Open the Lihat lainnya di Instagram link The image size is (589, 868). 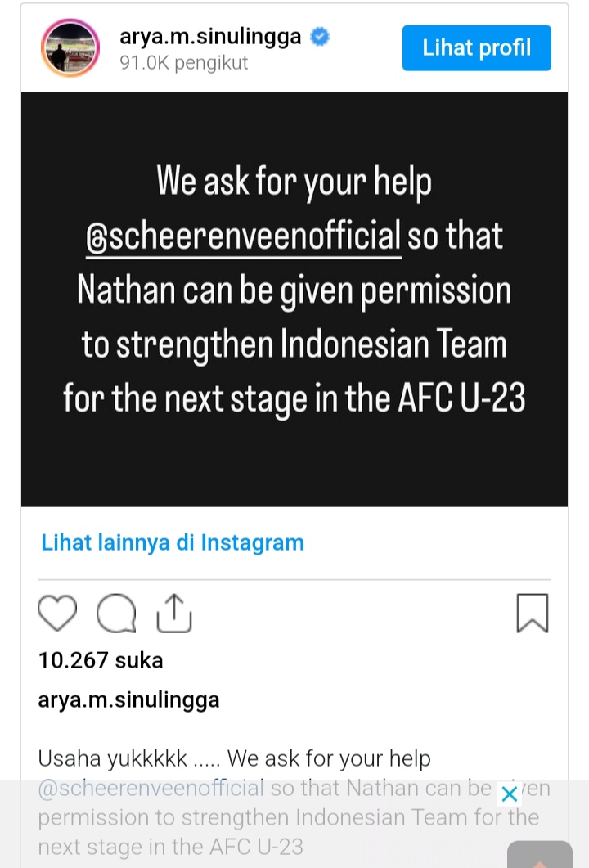tap(172, 542)
